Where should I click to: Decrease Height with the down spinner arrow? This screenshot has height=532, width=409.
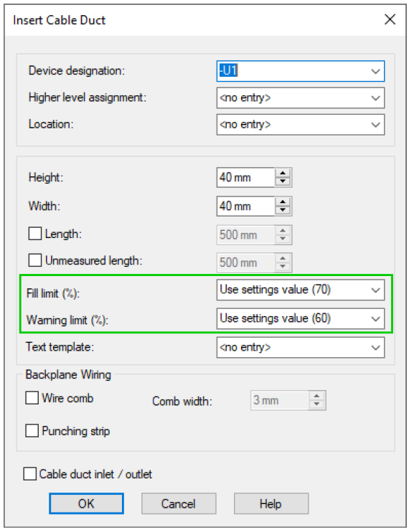[x=283, y=181]
